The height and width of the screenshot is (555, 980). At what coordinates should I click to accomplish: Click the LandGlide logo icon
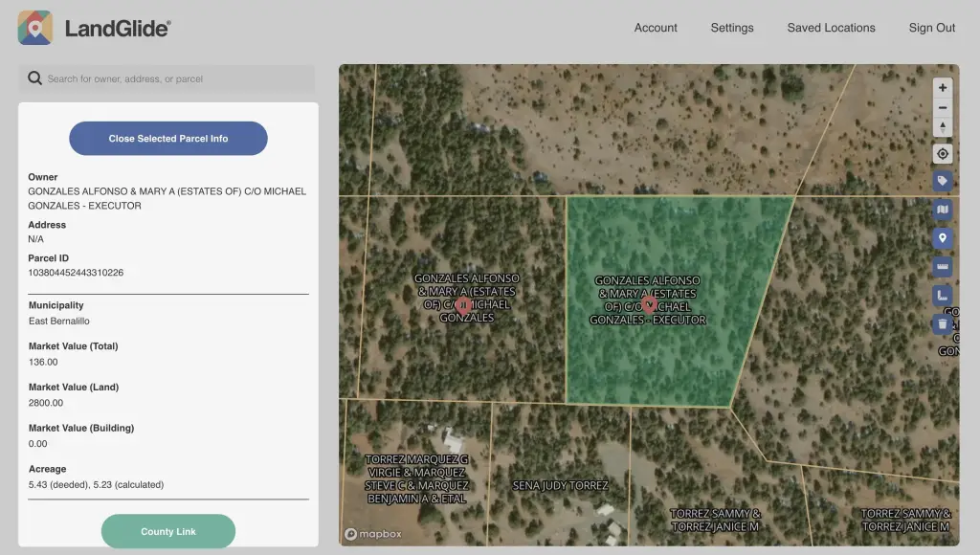point(35,28)
